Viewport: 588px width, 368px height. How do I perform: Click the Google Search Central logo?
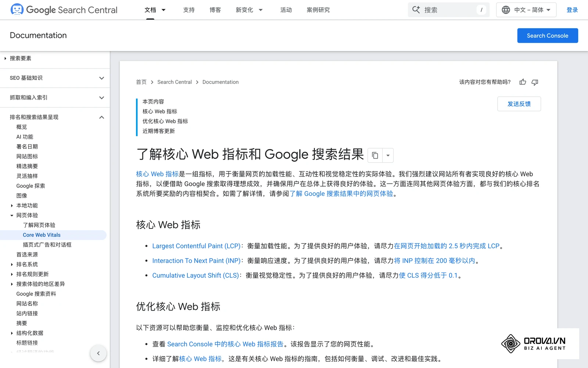coord(64,10)
